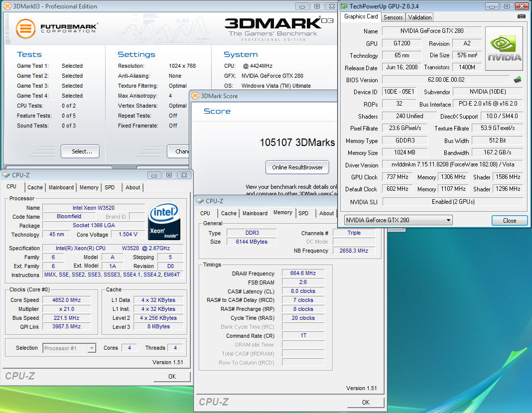The image size is (532, 413).
Task: Select the Graphics Card tab in GPU-Z
Action: [361, 16]
